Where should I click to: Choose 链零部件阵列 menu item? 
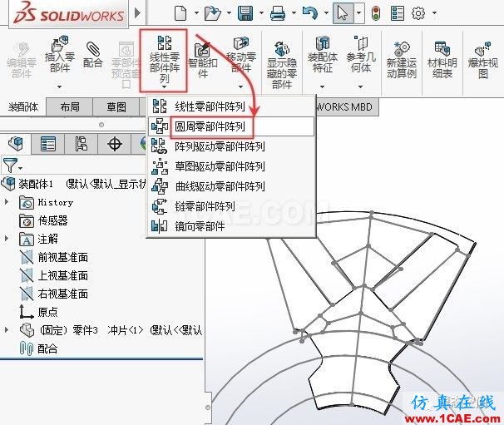230,206
